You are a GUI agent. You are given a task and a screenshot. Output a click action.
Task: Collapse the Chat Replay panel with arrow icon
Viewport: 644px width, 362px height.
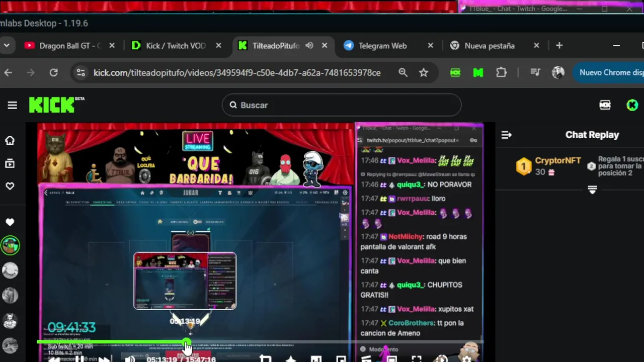point(507,135)
